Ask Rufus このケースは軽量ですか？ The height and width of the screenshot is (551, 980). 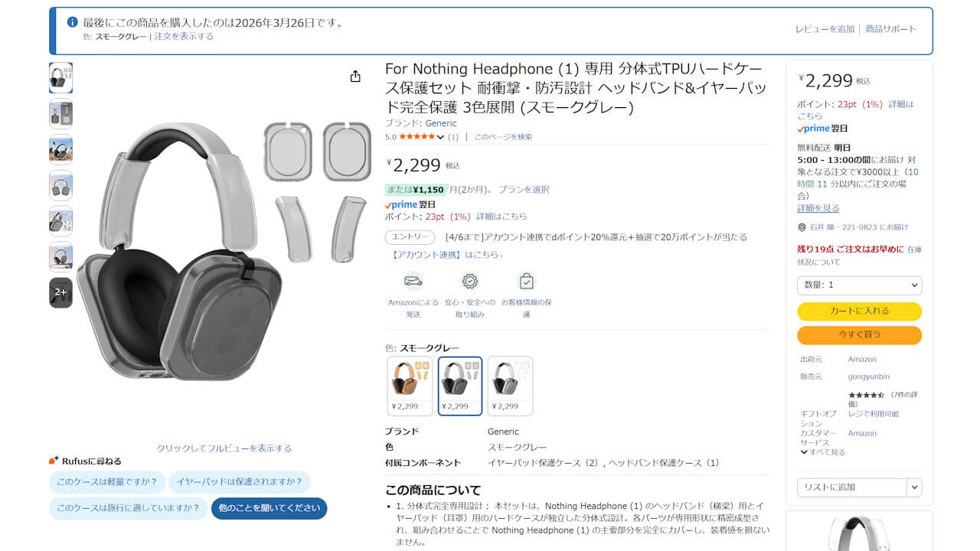coord(107,482)
